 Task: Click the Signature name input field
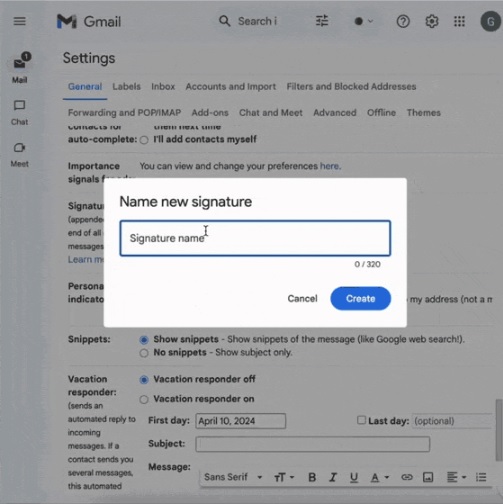(x=255, y=238)
